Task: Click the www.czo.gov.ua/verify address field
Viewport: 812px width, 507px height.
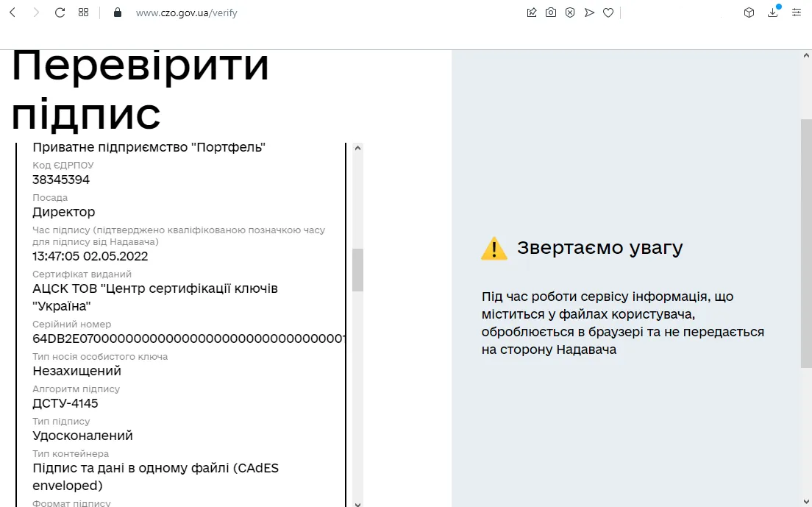Action: coord(186,13)
